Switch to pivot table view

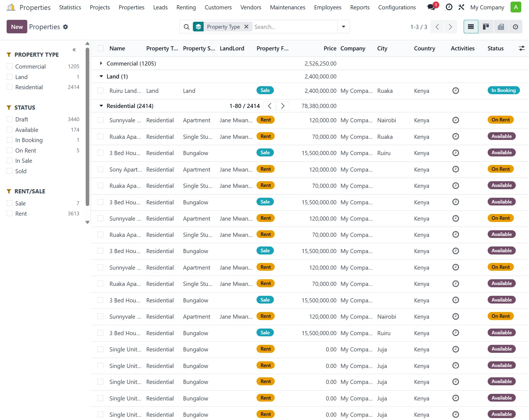click(501, 27)
